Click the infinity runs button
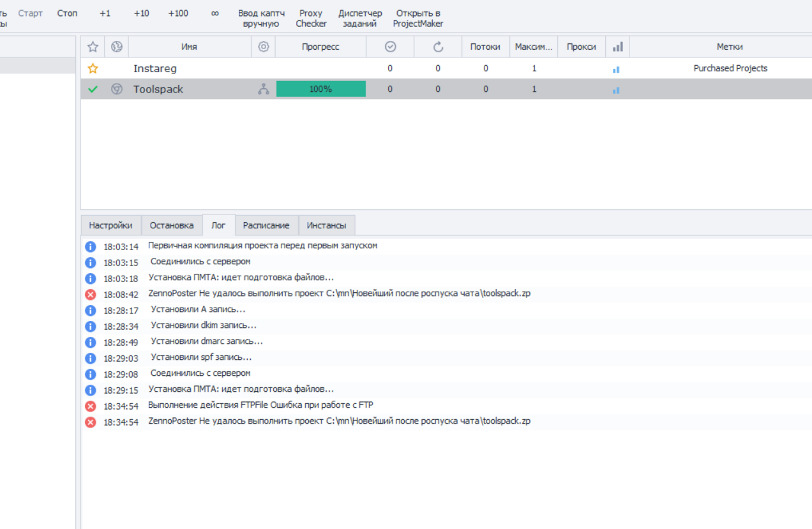812x529 pixels. [x=214, y=13]
